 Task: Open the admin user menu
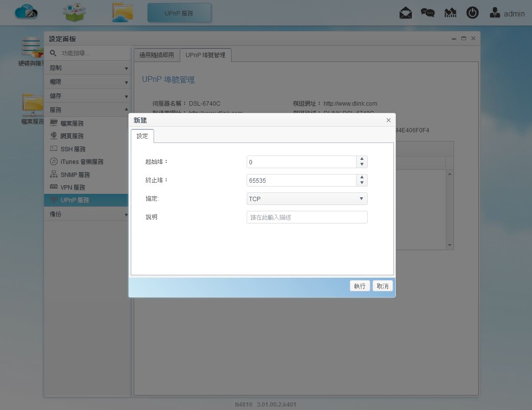click(x=507, y=13)
